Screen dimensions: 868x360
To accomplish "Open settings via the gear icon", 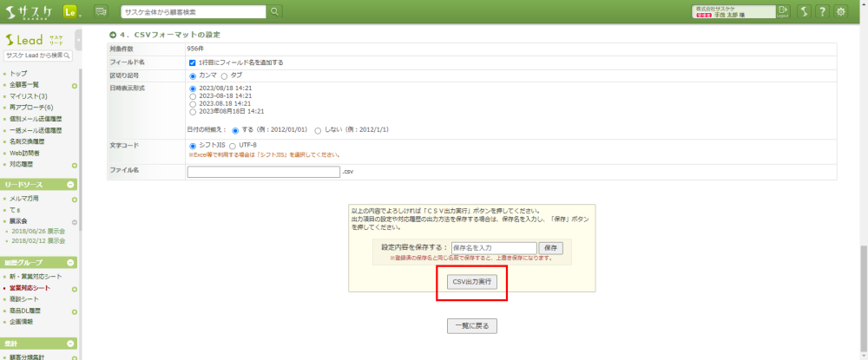I will [x=840, y=11].
